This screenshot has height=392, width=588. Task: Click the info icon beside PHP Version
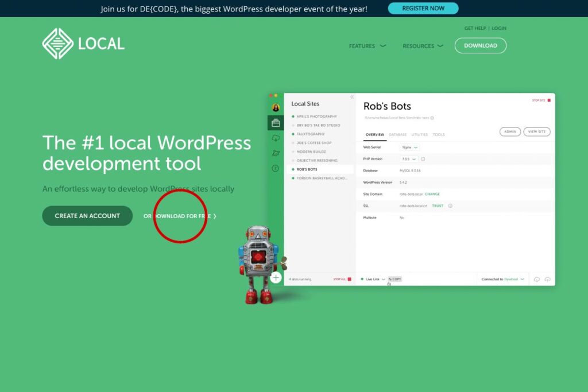(423, 159)
